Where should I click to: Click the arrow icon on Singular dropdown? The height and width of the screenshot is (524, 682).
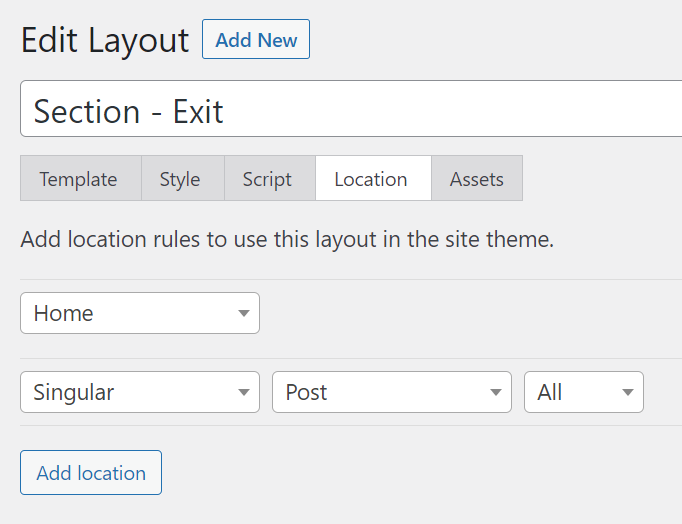(x=243, y=393)
